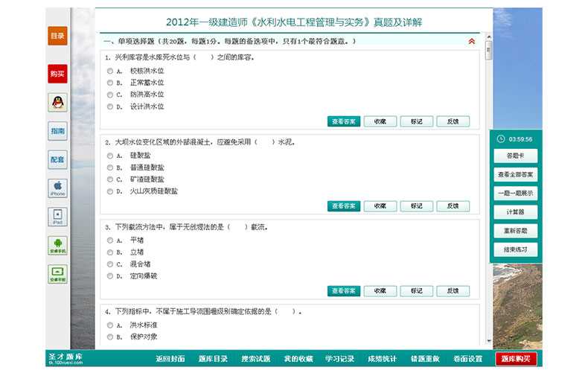Collapse the 单项选择题 section with red chevrons
Screen dimensions: 588x376
(471, 42)
